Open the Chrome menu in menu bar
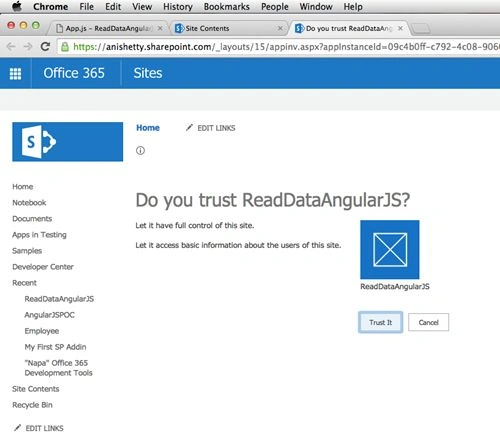Viewport: 500px width, 440px height. [50, 6]
